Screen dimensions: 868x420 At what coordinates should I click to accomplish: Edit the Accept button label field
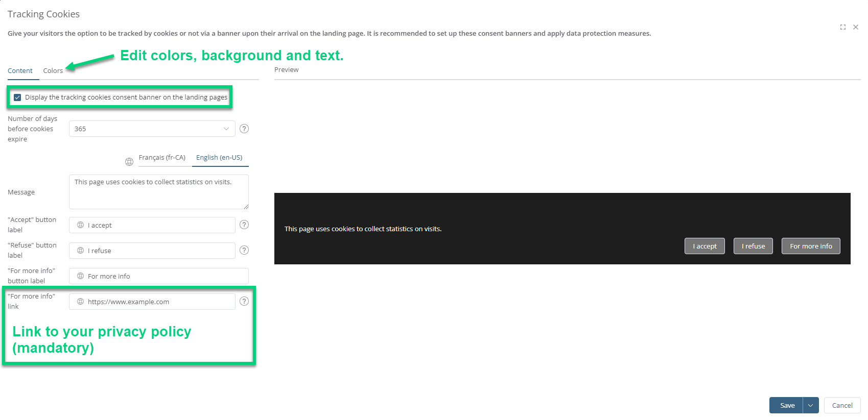152,225
